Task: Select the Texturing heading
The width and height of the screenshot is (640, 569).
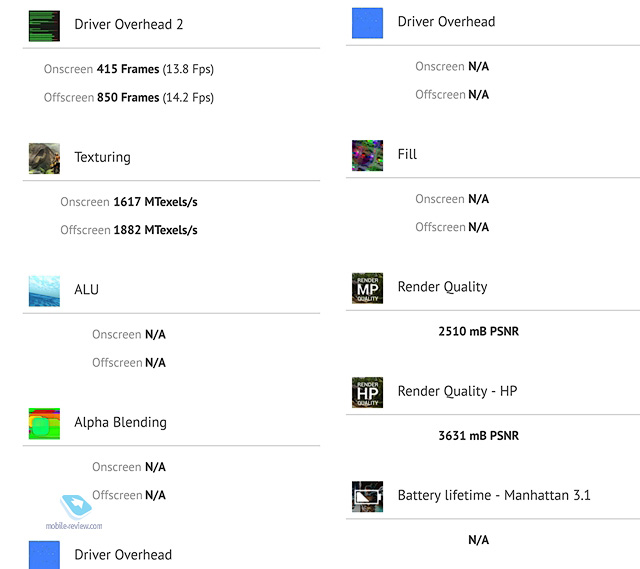Action: pyautogui.click(x=102, y=157)
